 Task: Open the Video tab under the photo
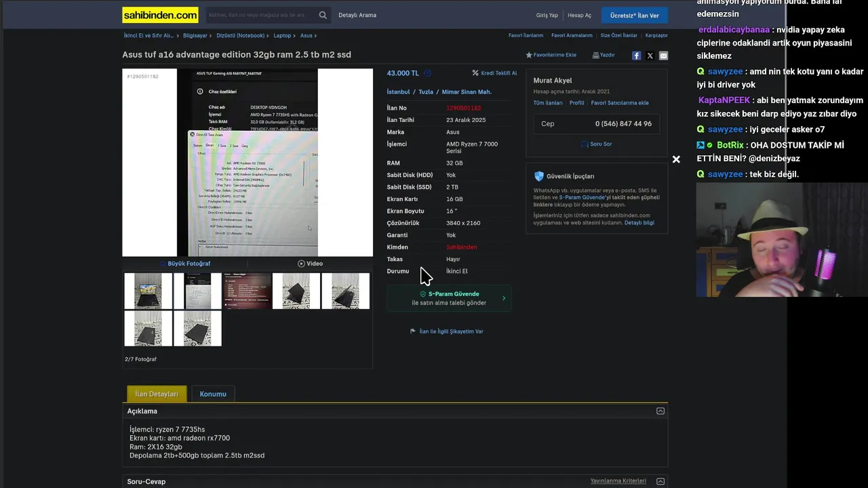click(x=310, y=264)
